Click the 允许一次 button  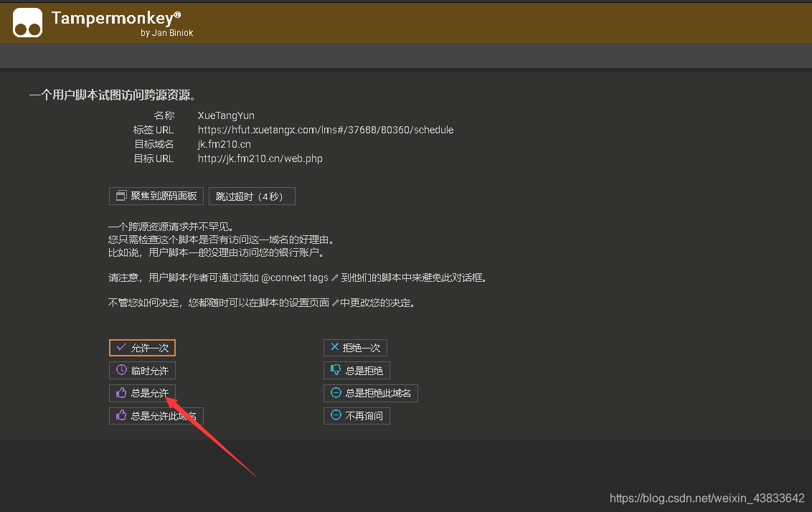(143, 348)
